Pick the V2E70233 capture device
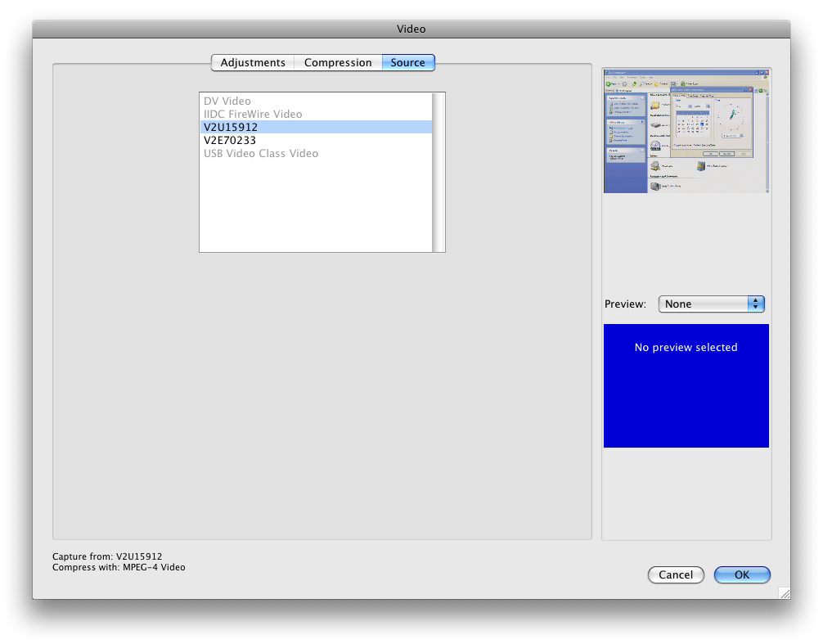 coord(230,141)
